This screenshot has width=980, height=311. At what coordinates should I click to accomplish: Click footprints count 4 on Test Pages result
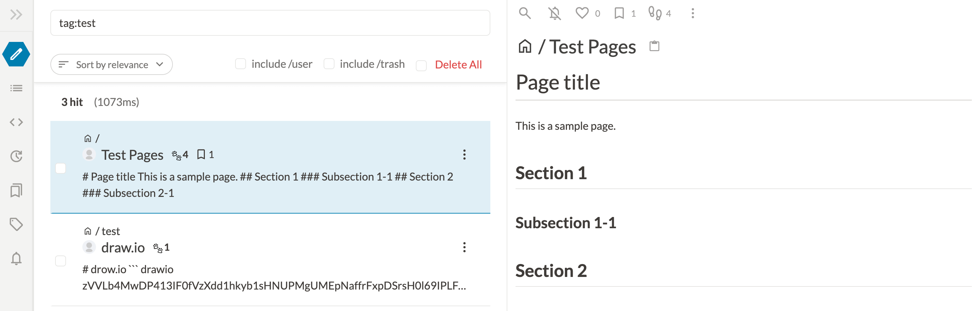[x=180, y=155]
